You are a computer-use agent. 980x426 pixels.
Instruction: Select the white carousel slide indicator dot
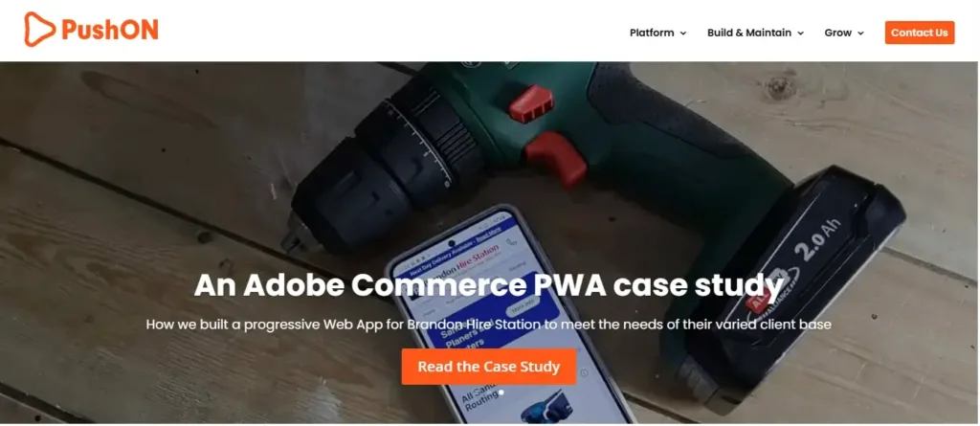[501, 392]
